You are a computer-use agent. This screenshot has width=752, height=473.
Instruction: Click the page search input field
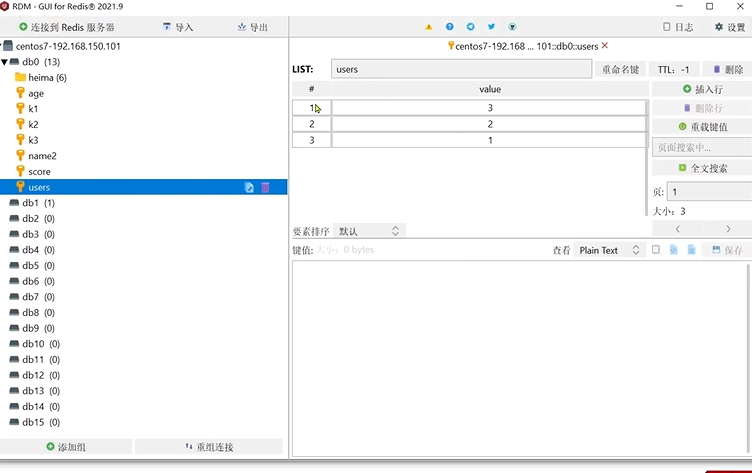pos(703,147)
